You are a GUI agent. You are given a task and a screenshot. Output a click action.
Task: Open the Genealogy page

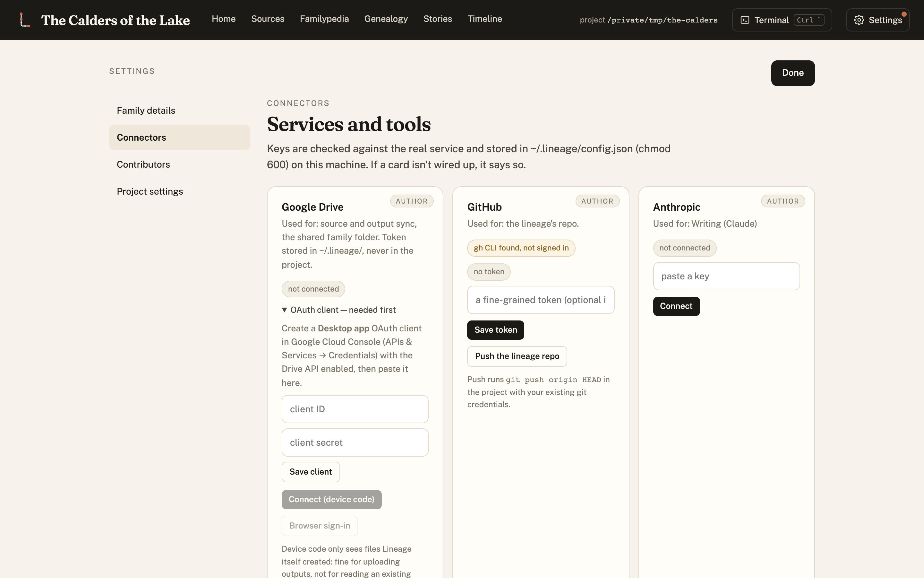386,19
